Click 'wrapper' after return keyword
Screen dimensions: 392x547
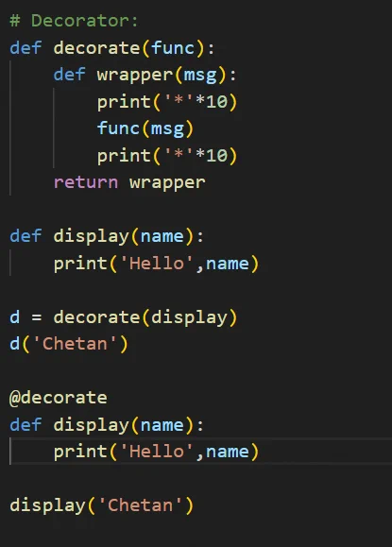[167, 183]
